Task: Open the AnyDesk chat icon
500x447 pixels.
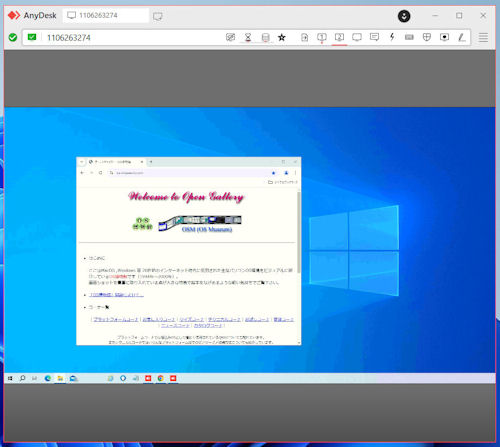Action: tap(374, 37)
